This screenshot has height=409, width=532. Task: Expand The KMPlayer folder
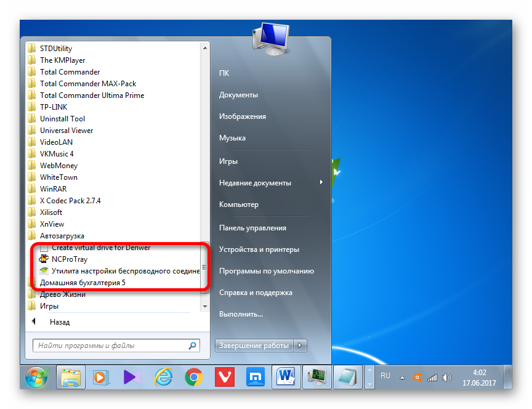[56, 60]
